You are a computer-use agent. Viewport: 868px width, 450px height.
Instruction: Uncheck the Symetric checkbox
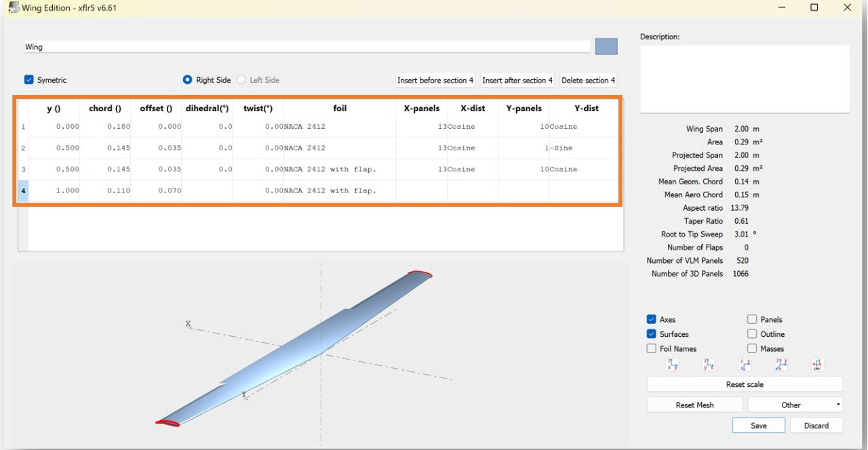[x=28, y=80]
